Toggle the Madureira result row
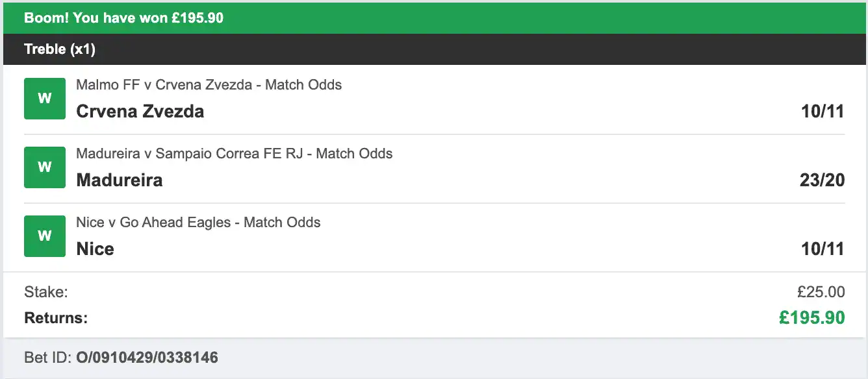The width and height of the screenshot is (868, 379). [120, 180]
